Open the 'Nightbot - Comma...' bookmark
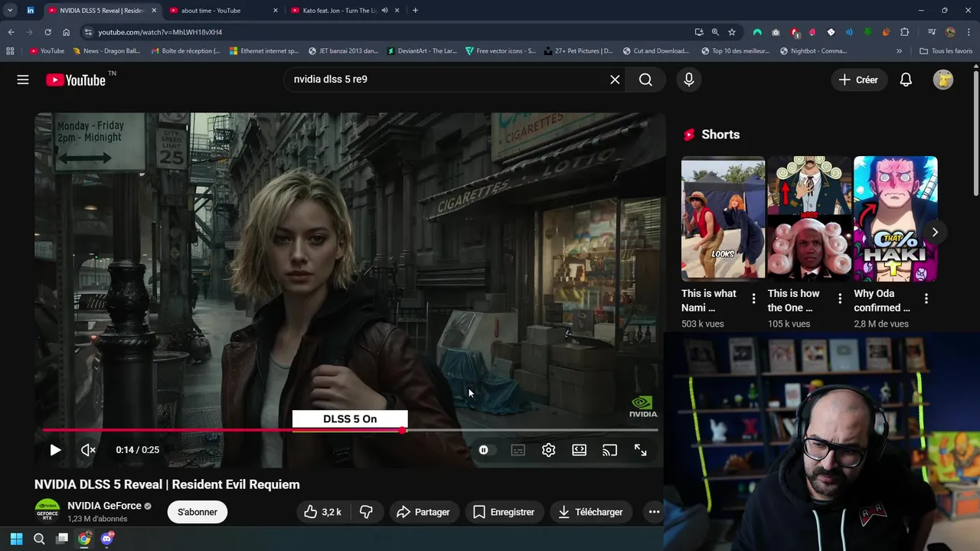 pos(813,51)
